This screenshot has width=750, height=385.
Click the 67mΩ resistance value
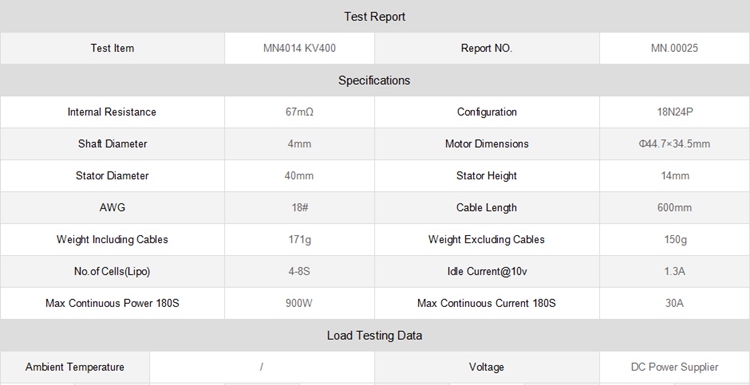pyautogui.click(x=299, y=112)
